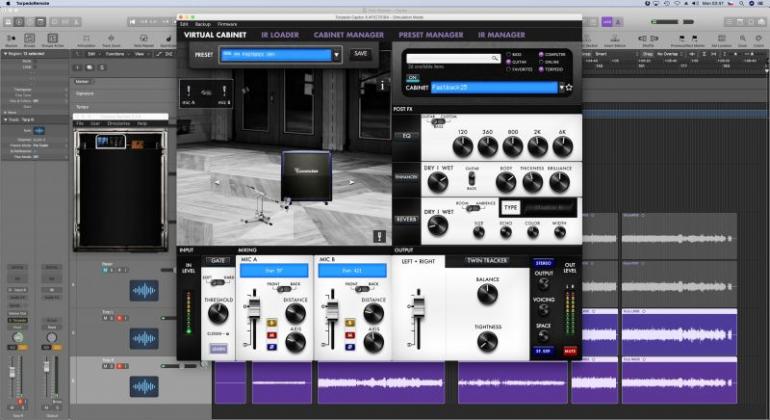770x420 pixels.
Task: Toggle the Computer source option
Action: (x=541, y=55)
